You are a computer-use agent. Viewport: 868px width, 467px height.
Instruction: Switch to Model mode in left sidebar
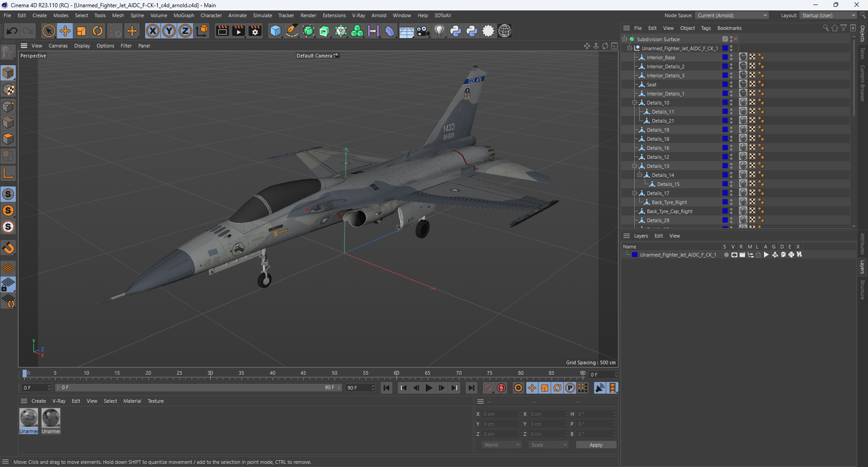point(8,73)
